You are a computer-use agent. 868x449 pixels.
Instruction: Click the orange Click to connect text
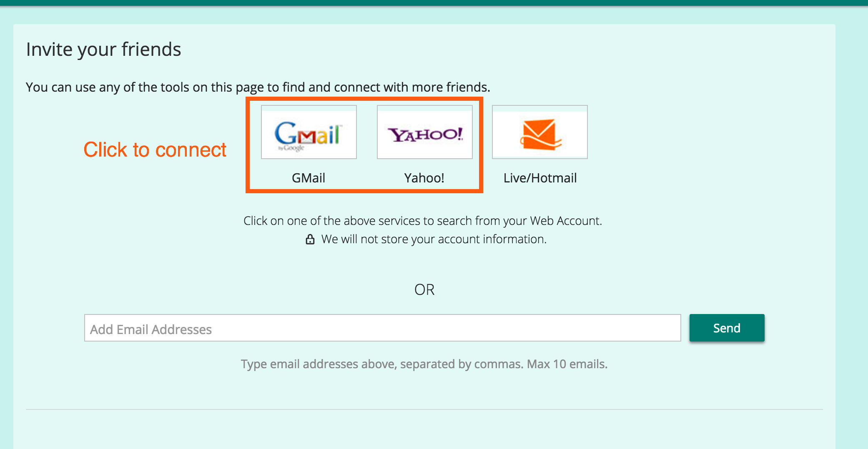coord(155,150)
